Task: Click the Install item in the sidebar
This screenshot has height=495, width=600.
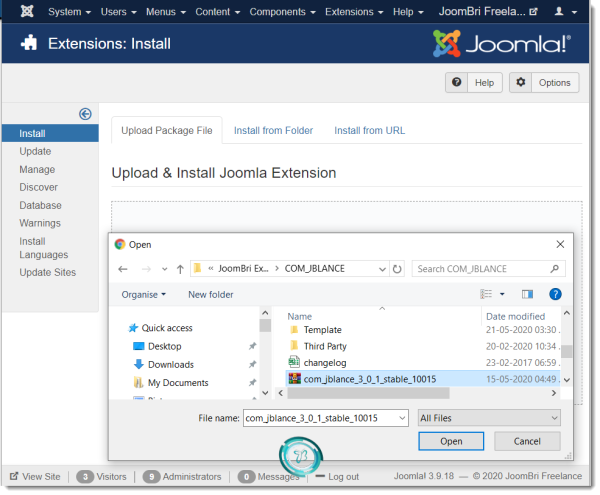Action: click(x=50, y=134)
